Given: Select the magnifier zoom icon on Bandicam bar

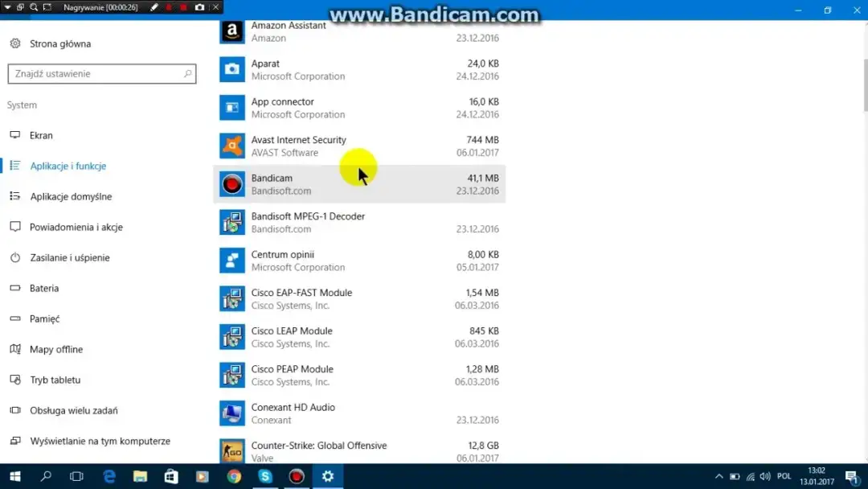Looking at the screenshot, I should 34,7.
